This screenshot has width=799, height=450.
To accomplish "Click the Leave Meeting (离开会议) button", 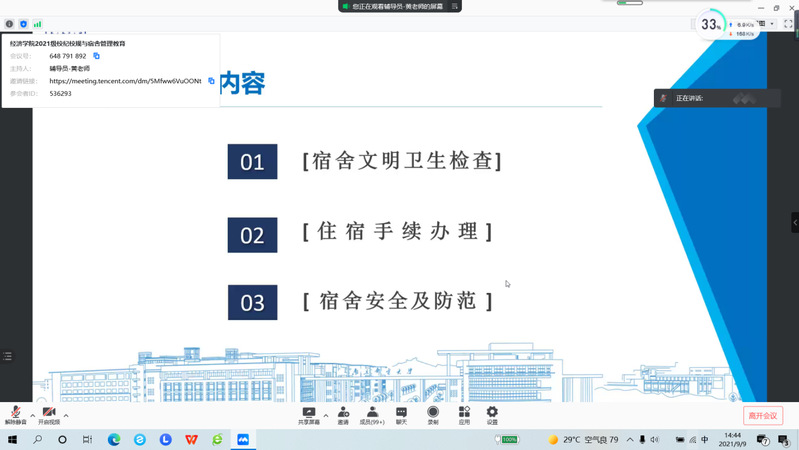I will pyautogui.click(x=763, y=415).
